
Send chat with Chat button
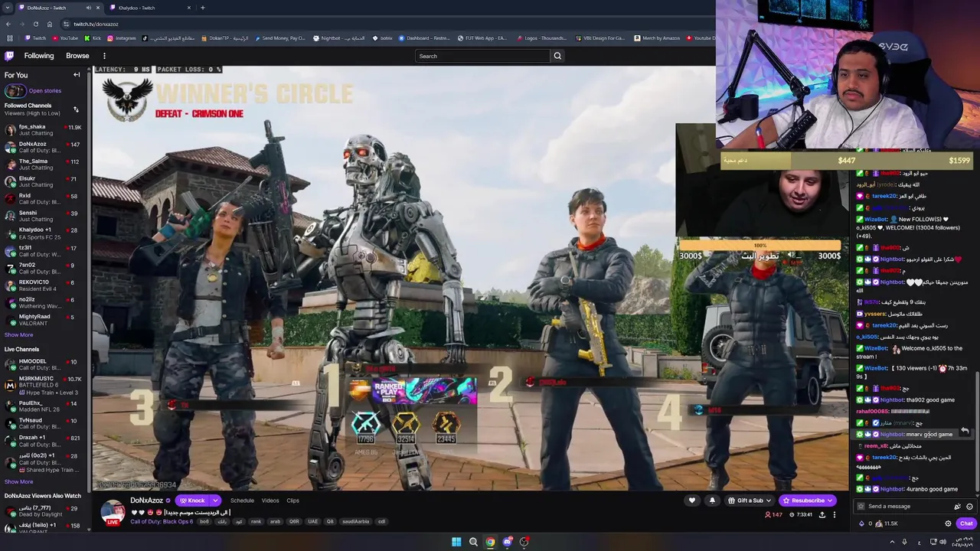(965, 523)
